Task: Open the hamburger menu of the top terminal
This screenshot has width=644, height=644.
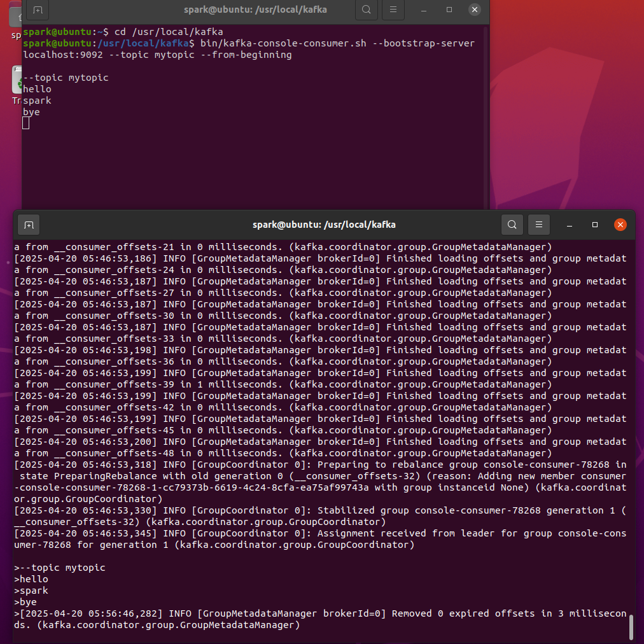Action: coord(393,10)
